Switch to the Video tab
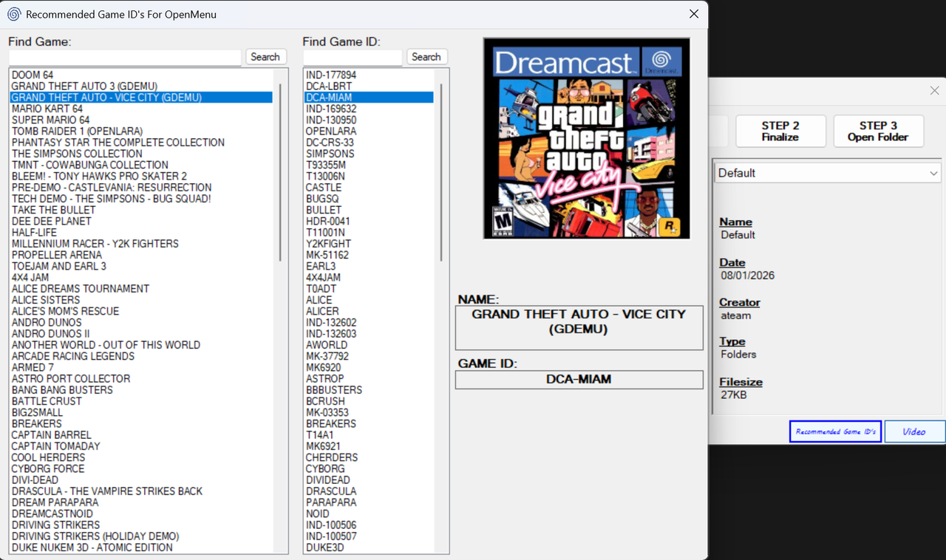 click(914, 431)
